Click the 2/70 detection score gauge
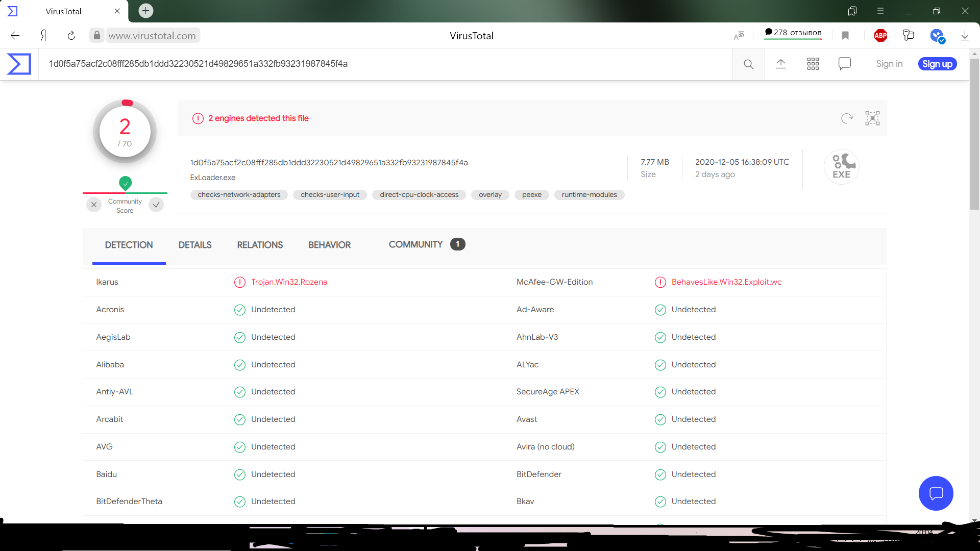 (125, 132)
